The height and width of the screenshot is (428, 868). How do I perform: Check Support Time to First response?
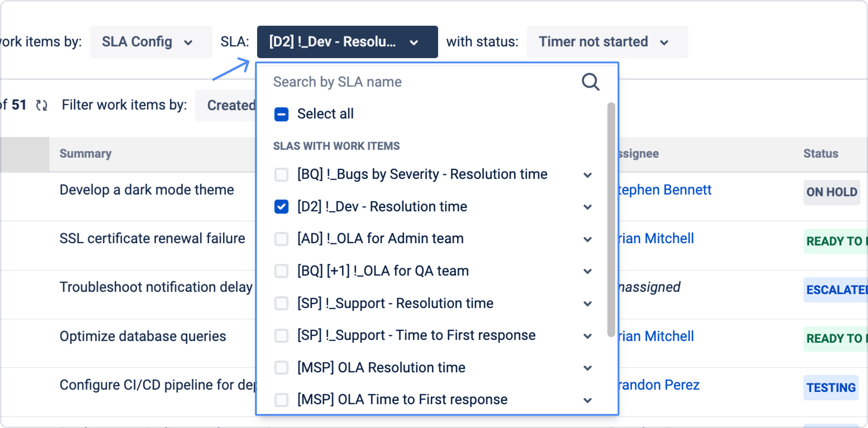281,336
